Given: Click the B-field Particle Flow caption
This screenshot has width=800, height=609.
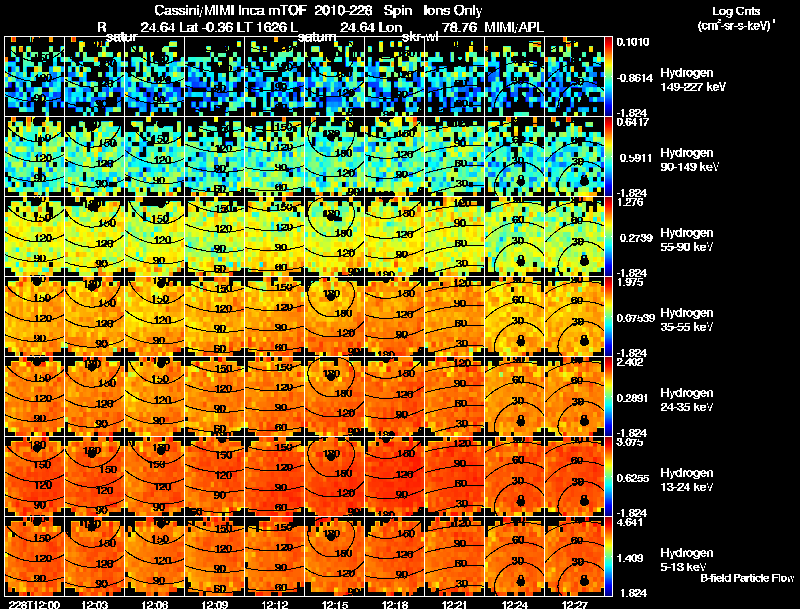Looking at the screenshot, I should point(747,578).
